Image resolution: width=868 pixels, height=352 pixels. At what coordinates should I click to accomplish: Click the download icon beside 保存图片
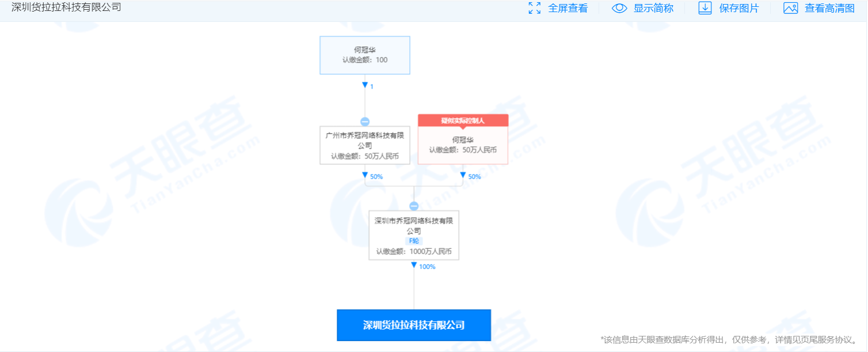pos(705,8)
